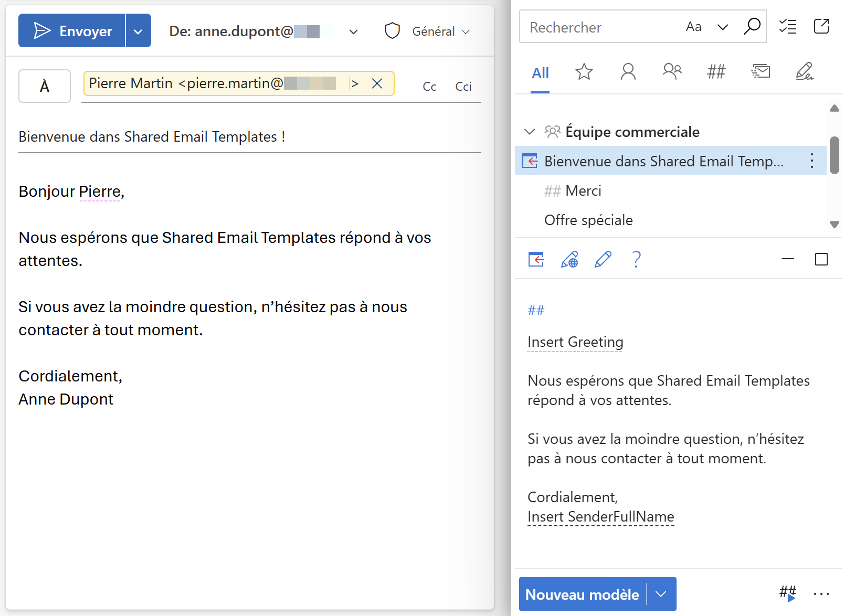Click the template list scrollbar thumb

click(834, 155)
